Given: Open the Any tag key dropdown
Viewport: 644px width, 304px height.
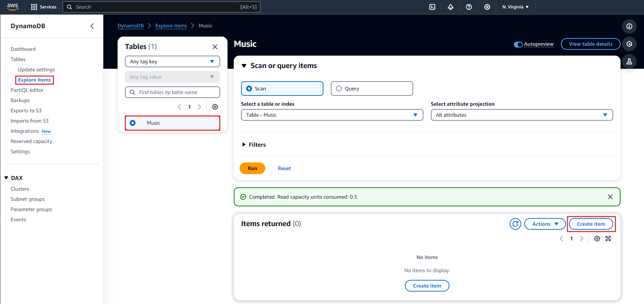Looking at the screenshot, I should tap(172, 61).
